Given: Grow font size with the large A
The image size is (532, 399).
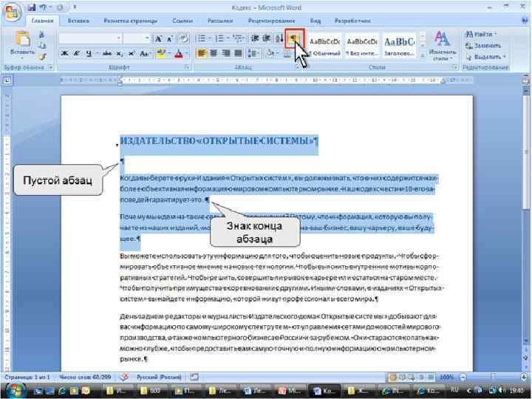Looking at the screenshot, I should (x=158, y=38).
